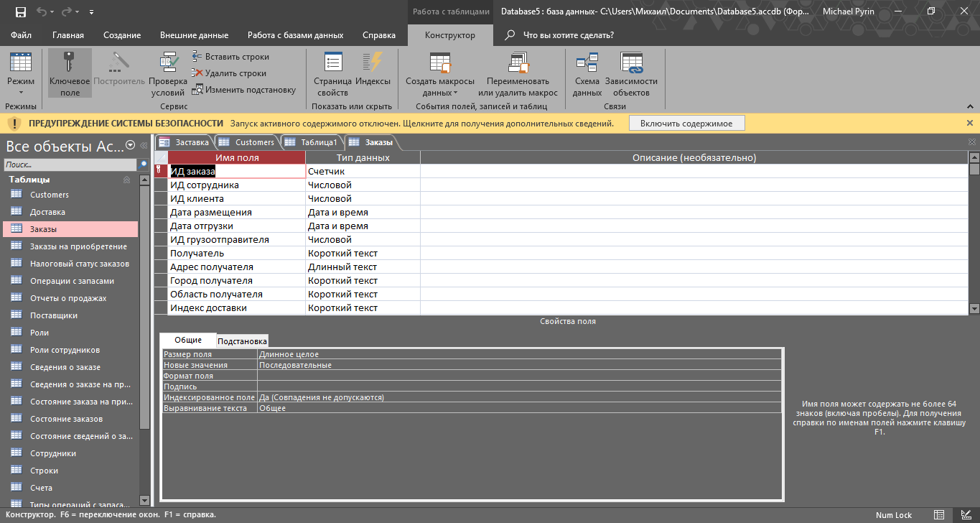Viewport: 980px width, 523px height.
Task: Expand the Режим view dropdown
Action: [x=21, y=92]
